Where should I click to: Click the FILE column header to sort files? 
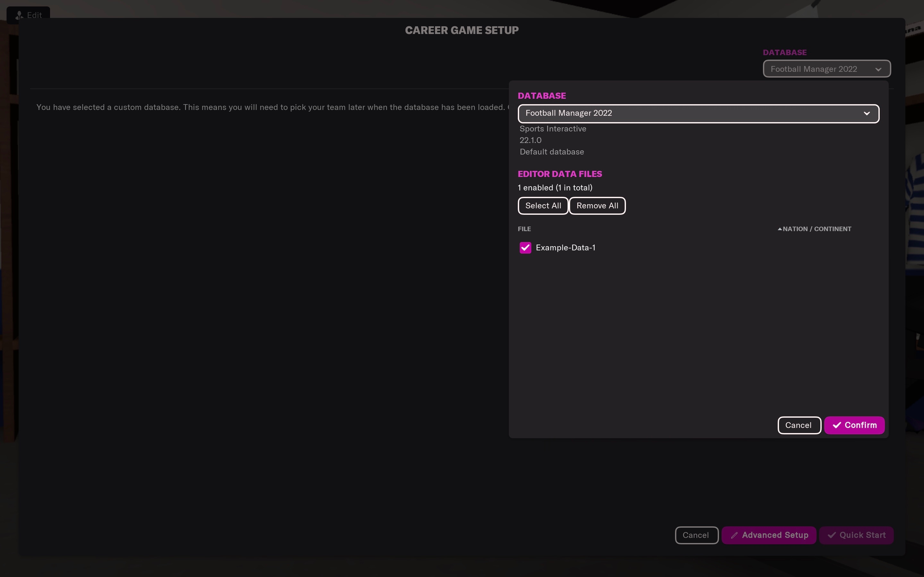click(524, 229)
